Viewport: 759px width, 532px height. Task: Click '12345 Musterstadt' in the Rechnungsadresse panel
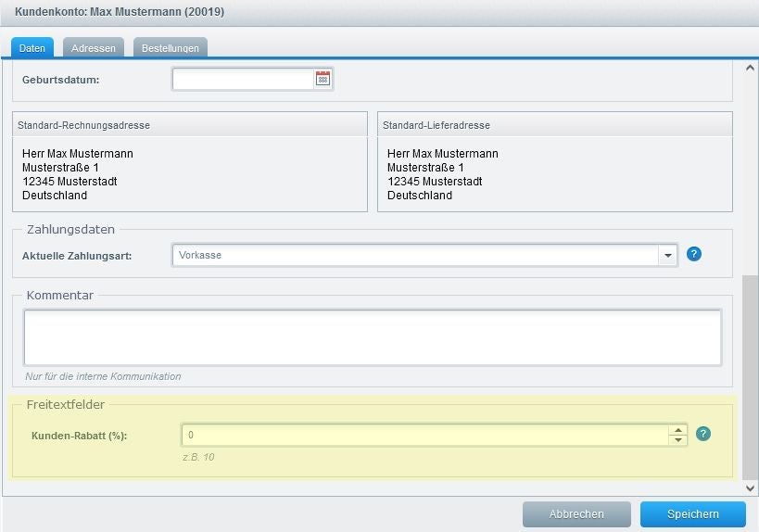[70, 182]
